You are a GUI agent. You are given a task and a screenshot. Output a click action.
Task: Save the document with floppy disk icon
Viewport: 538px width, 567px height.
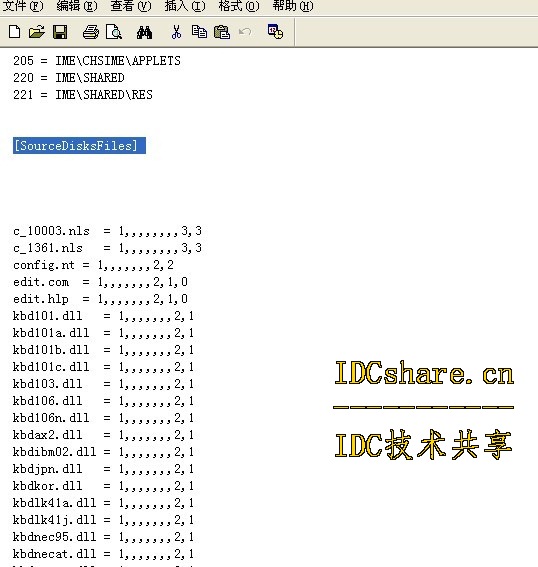(60, 32)
